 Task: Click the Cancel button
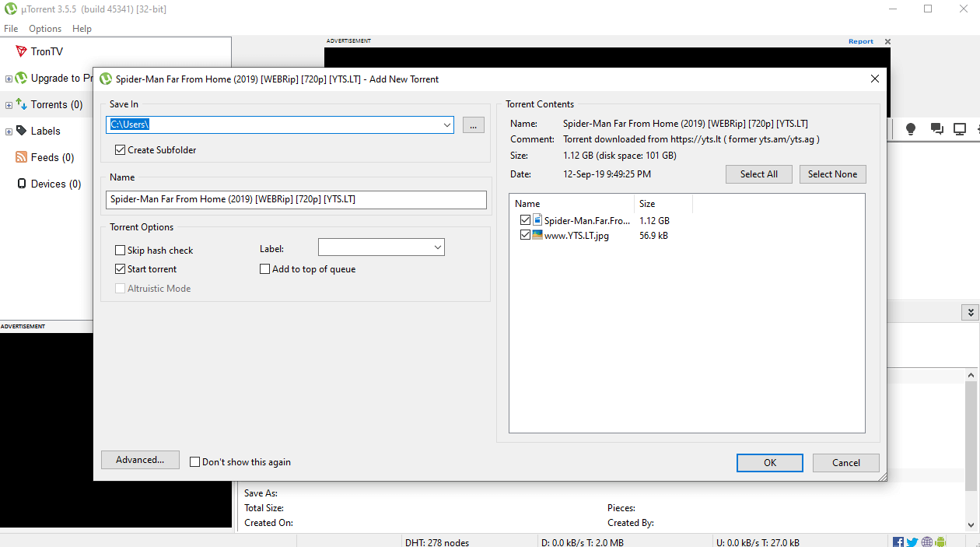tap(846, 462)
